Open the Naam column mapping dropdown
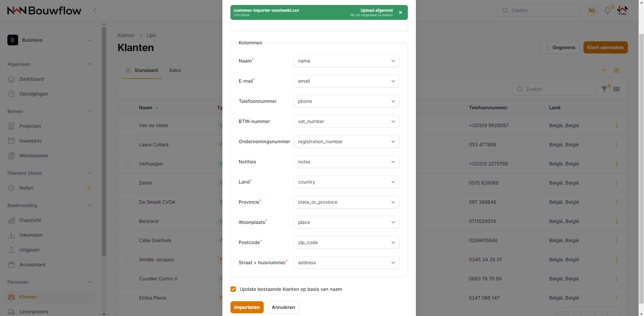This screenshot has width=644, height=316. [x=346, y=61]
